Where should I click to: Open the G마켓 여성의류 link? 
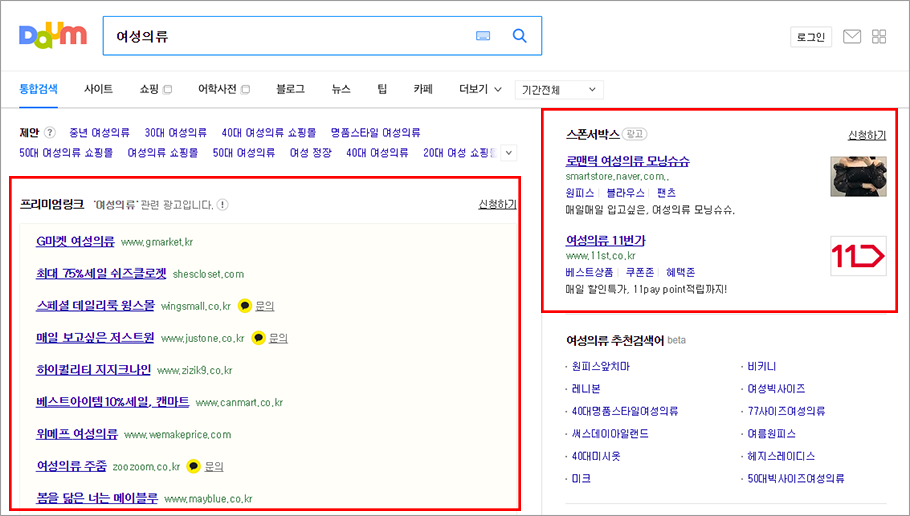tap(75, 241)
